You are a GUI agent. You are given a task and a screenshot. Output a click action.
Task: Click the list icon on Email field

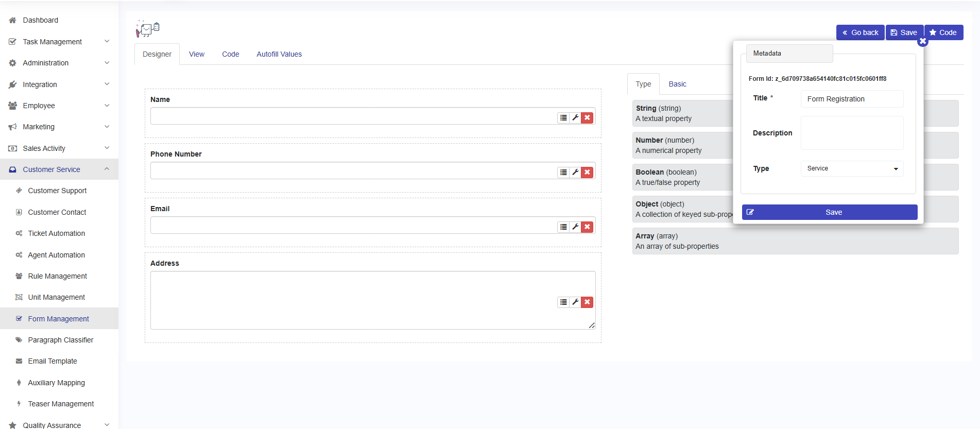(x=563, y=227)
